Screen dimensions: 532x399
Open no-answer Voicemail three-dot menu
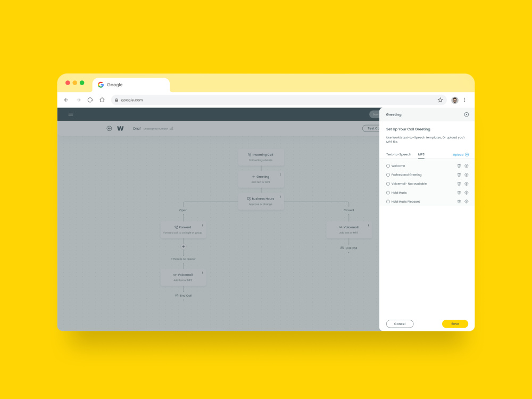203,273
